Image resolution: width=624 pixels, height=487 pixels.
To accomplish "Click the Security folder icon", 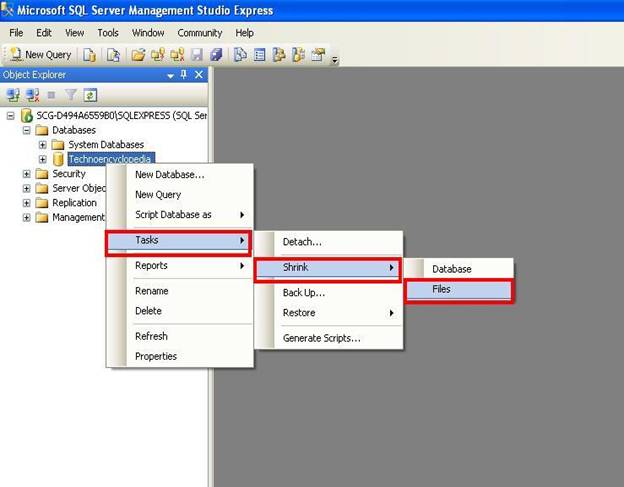I will click(x=42, y=174).
